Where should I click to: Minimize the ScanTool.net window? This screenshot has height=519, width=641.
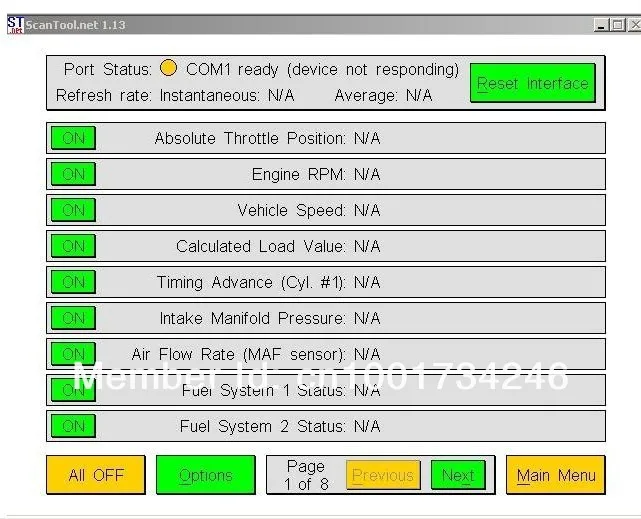pyautogui.click(x=601, y=25)
